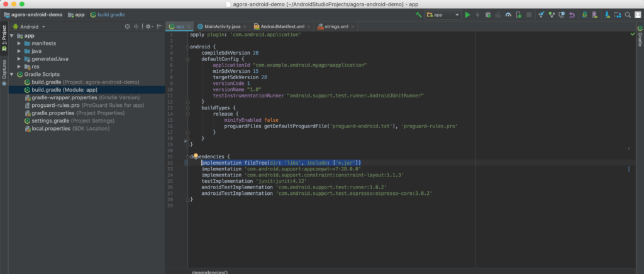Open the AVD Manager icon
The width and height of the screenshot is (644, 274).
click(595, 14)
